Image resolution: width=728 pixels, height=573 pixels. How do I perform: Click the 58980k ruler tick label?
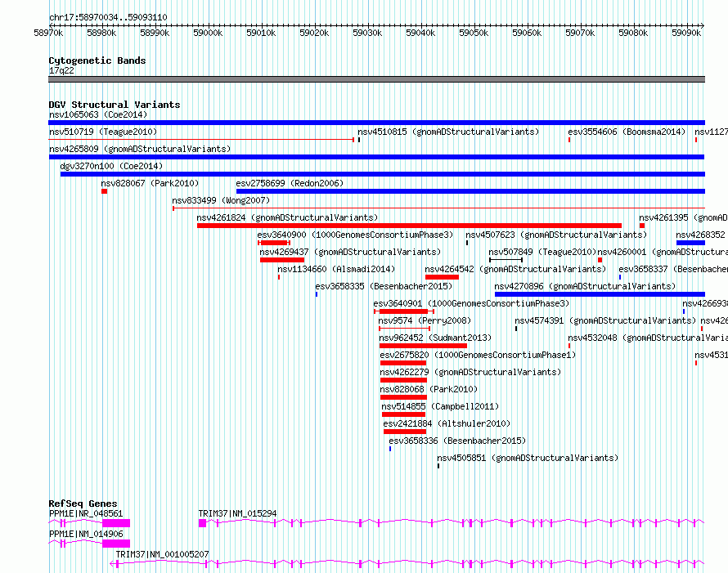coord(101,33)
